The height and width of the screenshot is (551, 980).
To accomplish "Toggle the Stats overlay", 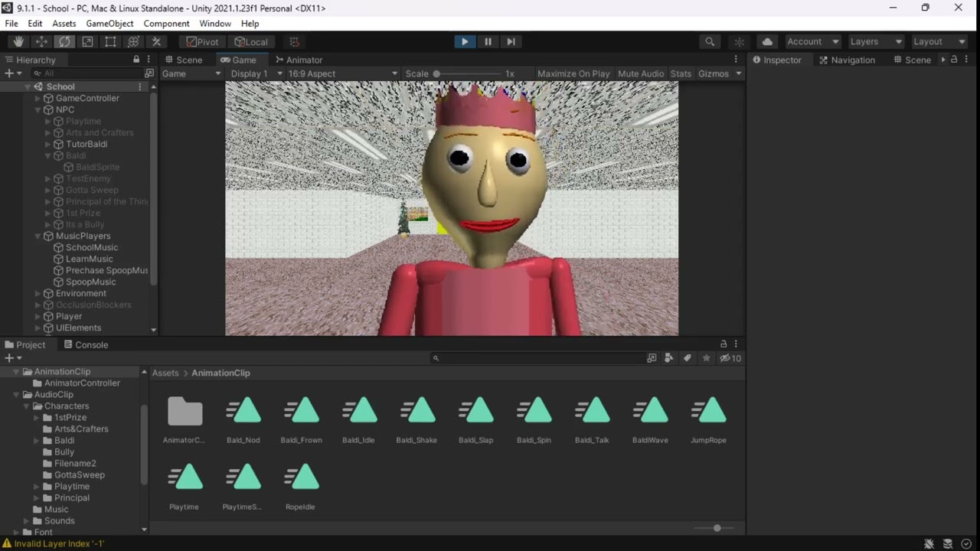I will [x=681, y=73].
